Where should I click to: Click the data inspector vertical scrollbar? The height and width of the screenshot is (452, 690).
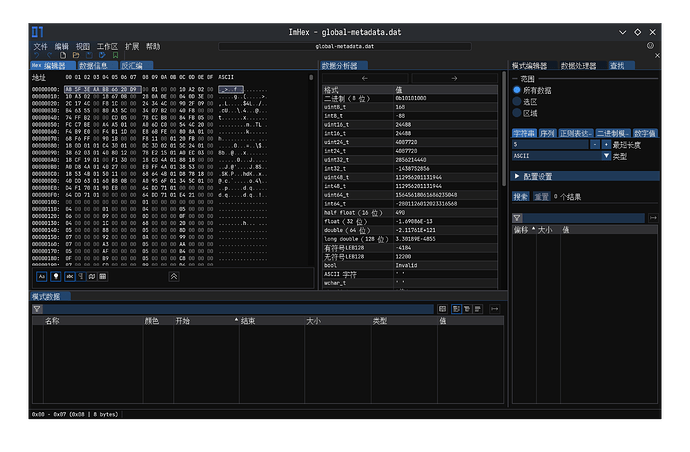pyautogui.click(x=504, y=129)
